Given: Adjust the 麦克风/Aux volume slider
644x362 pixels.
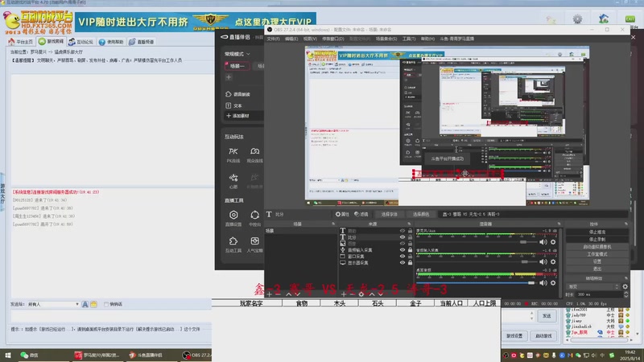Looking at the screenshot, I should [522, 242].
